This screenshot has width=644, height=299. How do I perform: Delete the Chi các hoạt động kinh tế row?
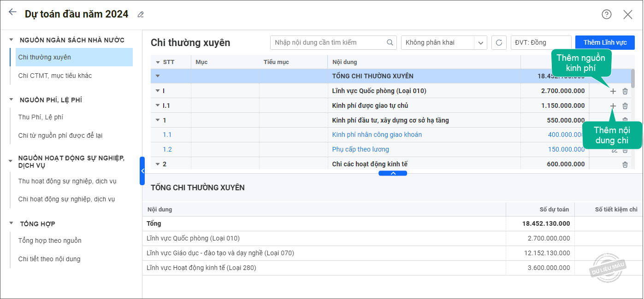coord(625,164)
